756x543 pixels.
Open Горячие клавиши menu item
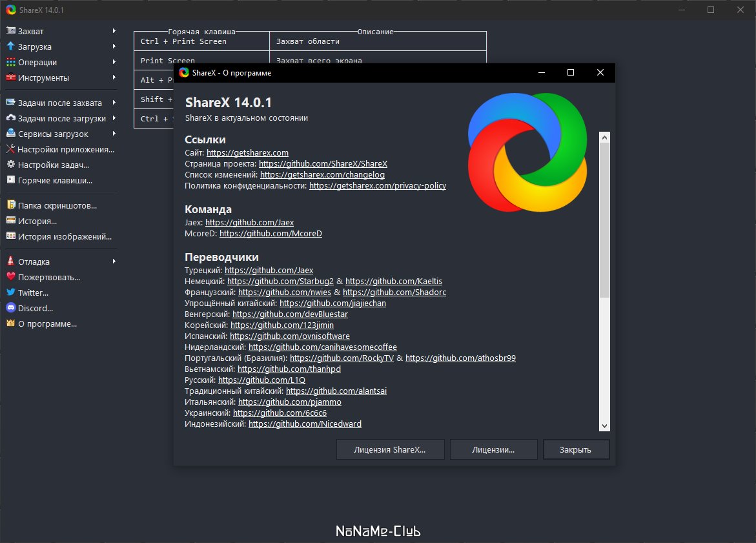(x=55, y=180)
